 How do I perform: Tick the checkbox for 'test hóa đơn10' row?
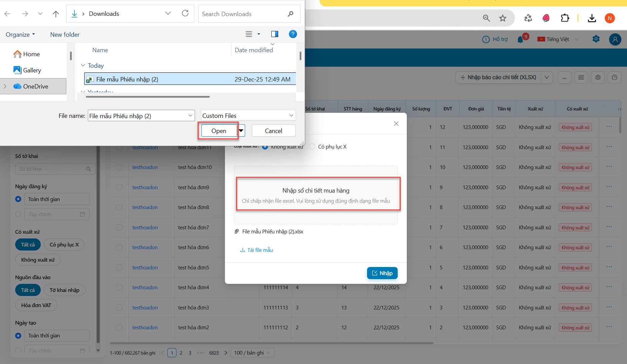[x=119, y=167]
